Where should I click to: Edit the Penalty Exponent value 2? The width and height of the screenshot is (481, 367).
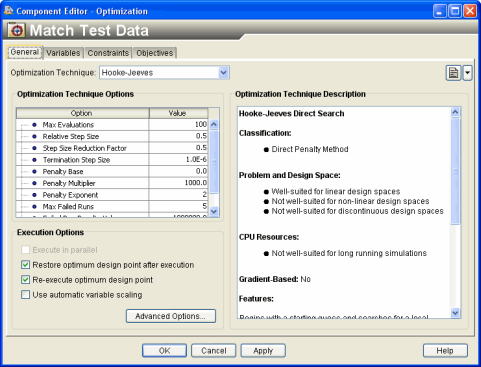178,195
